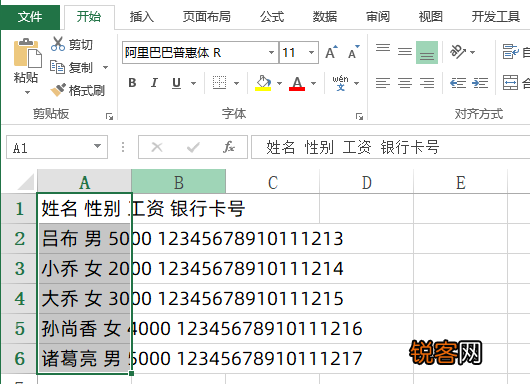Align text right
Image resolution: width=530 pixels, height=384 pixels.
(x=427, y=83)
